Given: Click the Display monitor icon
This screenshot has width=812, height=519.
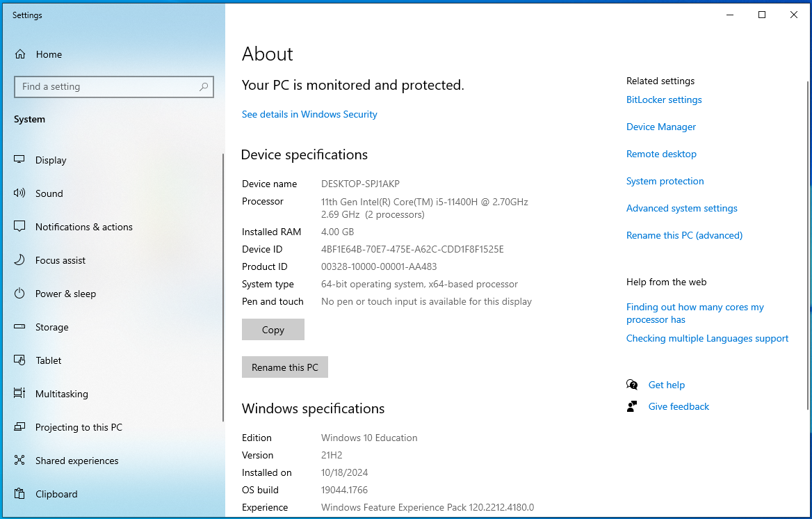Looking at the screenshot, I should click(19, 160).
